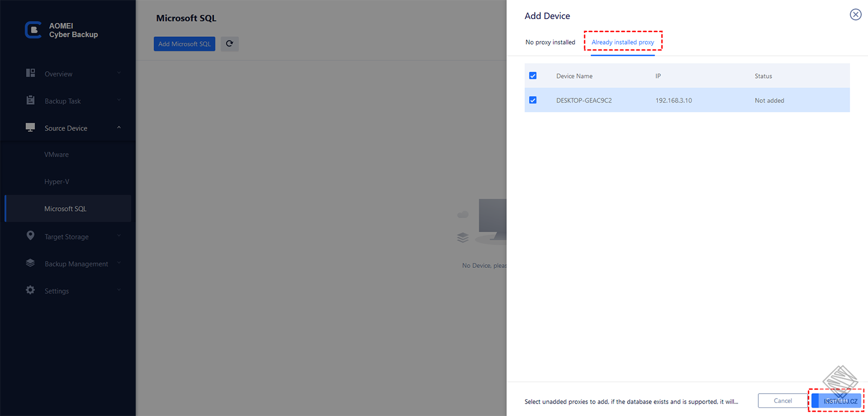Click the Select unadded proxies hint text

click(631, 401)
